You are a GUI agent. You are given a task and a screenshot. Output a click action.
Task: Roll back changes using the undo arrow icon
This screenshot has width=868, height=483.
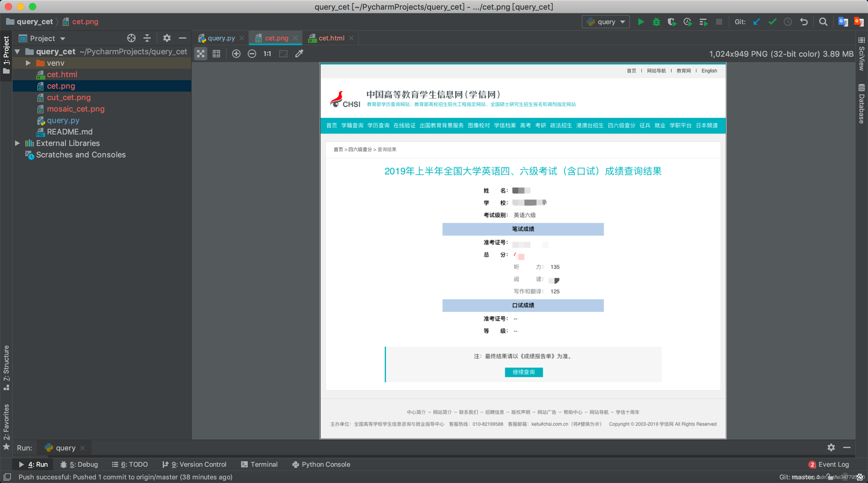click(x=804, y=22)
